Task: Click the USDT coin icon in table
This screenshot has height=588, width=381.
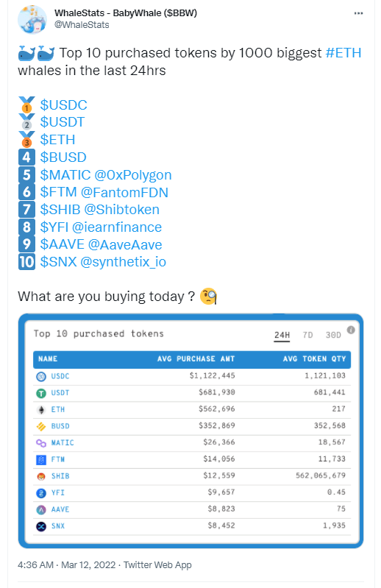Action: [x=41, y=393]
